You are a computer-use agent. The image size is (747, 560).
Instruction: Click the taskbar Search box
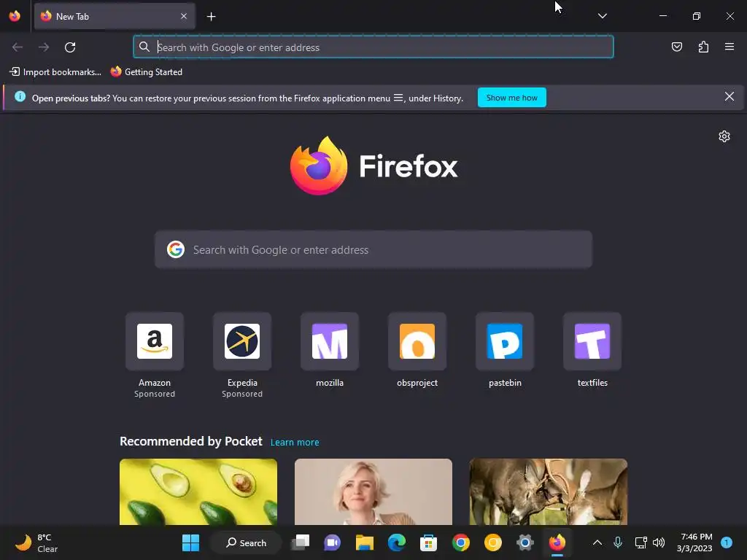point(247,542)
